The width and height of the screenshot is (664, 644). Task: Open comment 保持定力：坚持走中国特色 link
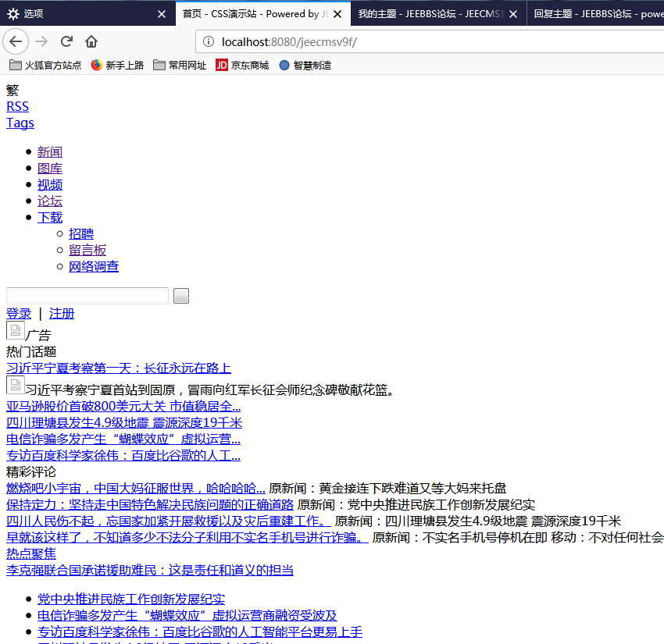pyautogui.click(x=150, y=505)
